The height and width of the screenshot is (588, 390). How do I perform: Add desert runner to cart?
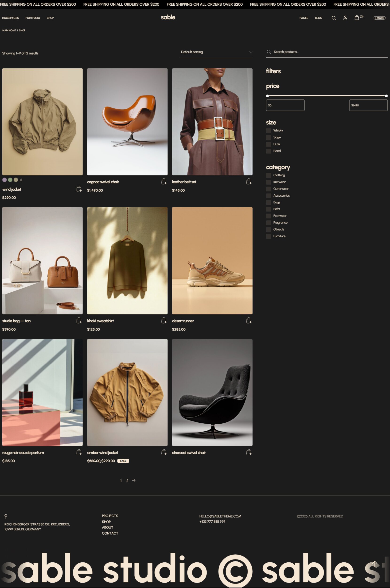click(x=249, y=321)
